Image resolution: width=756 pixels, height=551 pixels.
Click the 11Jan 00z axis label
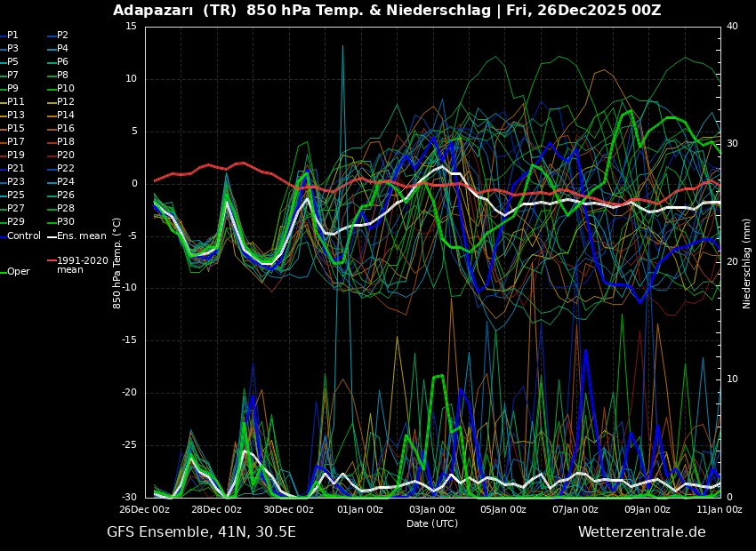click(x=720, y=509)
